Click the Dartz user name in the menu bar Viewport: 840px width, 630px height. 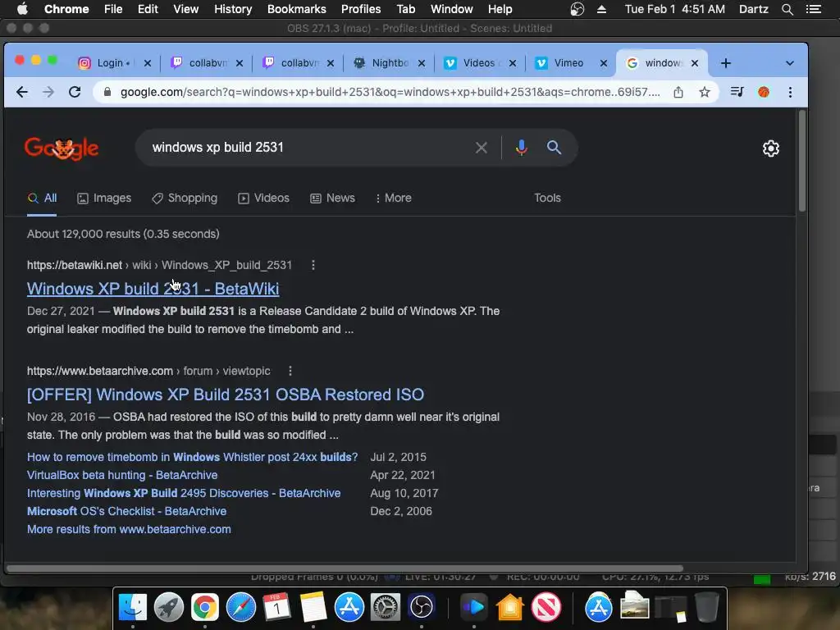coord(753,9)
